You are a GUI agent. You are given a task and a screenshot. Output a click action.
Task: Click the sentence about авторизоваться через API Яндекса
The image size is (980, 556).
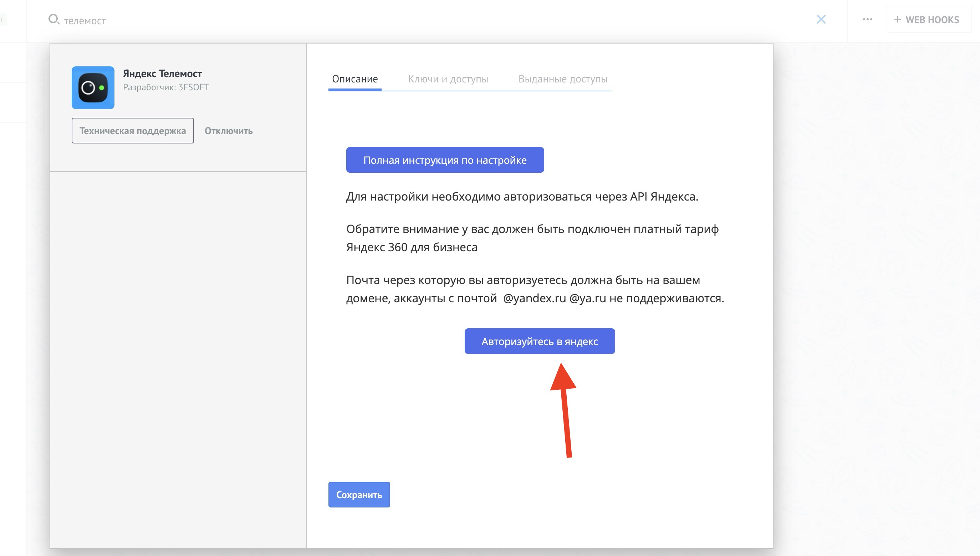click(522, 197)
